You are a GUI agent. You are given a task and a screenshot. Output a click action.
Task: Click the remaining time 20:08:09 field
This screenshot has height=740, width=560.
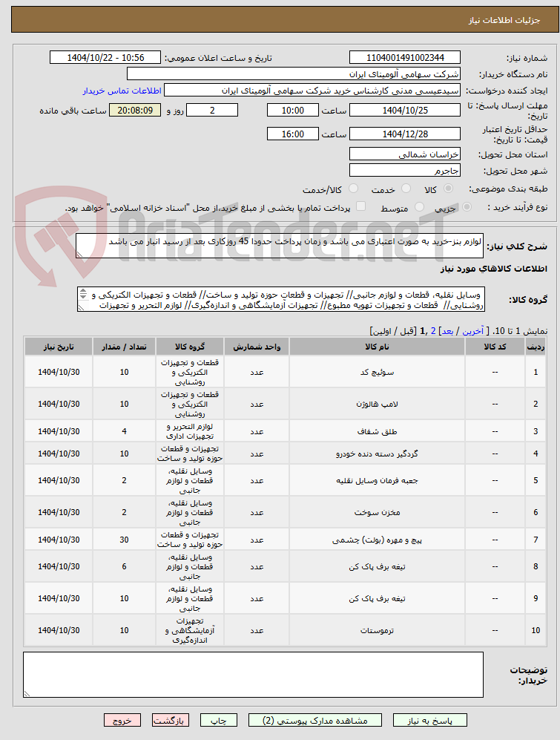tap(135, 111)
